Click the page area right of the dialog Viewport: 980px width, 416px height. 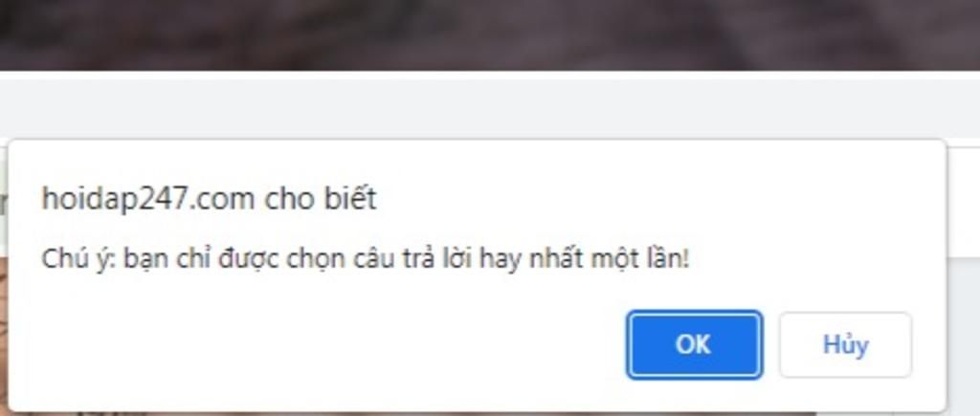964,338
